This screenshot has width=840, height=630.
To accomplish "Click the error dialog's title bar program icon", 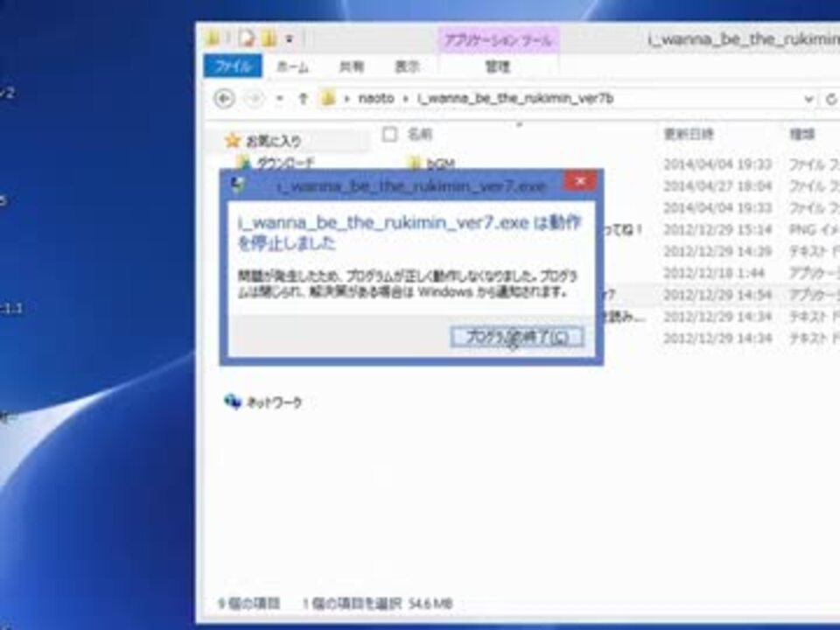I will tap(238, 185).
